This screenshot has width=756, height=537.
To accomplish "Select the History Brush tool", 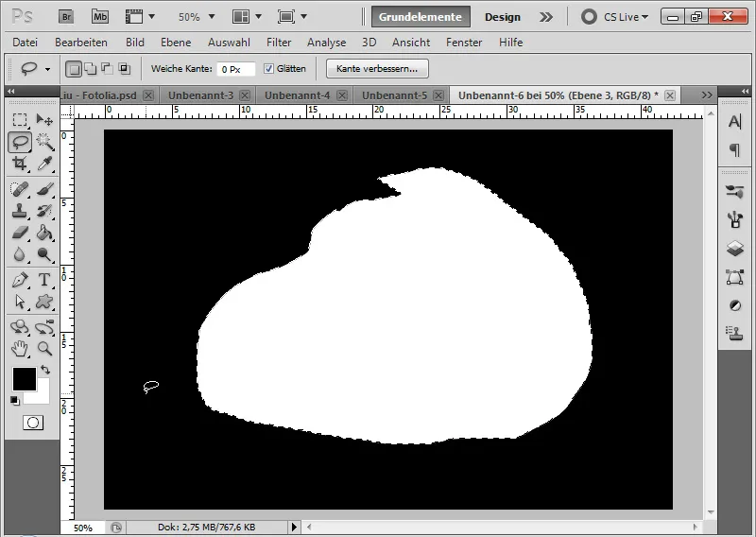I will [44, 211].
